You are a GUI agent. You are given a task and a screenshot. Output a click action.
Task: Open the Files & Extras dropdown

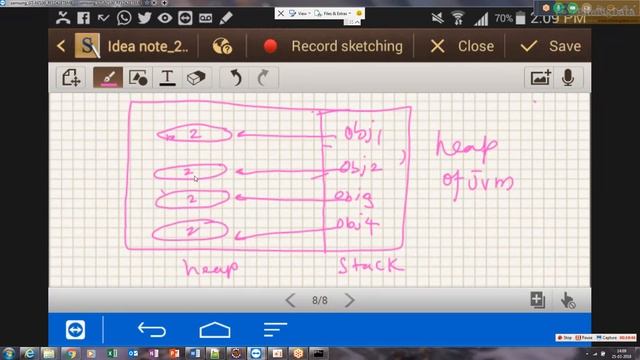pos(333,13)
